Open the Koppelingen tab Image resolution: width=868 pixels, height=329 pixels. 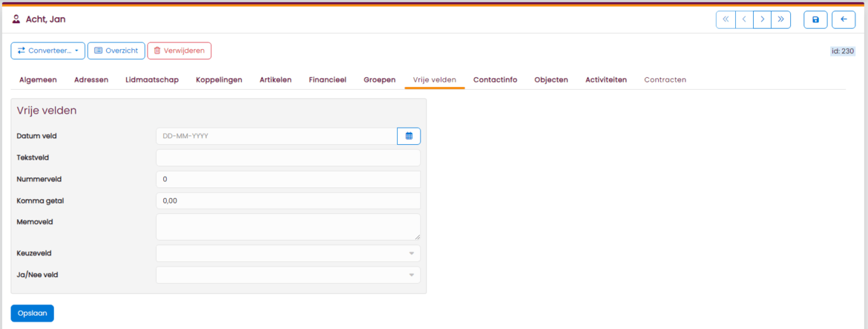click(x=219, y=79)
